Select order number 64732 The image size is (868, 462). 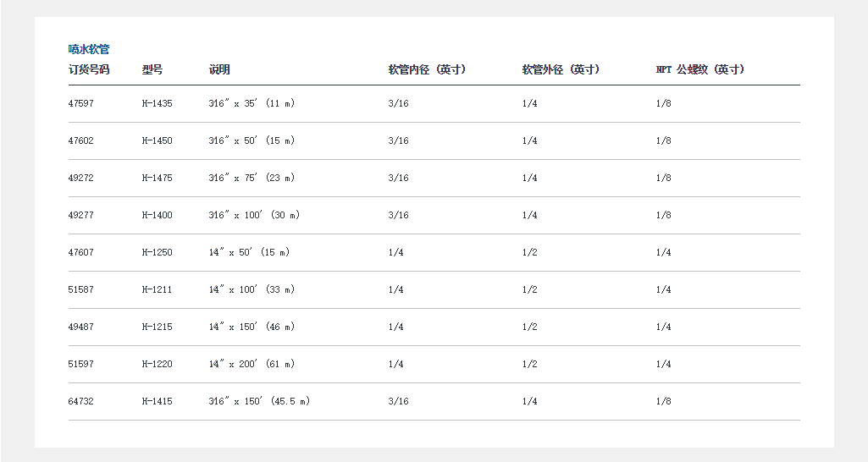pyautogui.click(x=81, y=401)
